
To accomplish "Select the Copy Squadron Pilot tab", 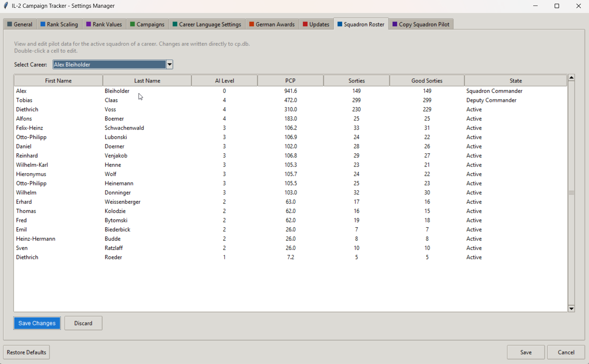I will pos(421,24).
